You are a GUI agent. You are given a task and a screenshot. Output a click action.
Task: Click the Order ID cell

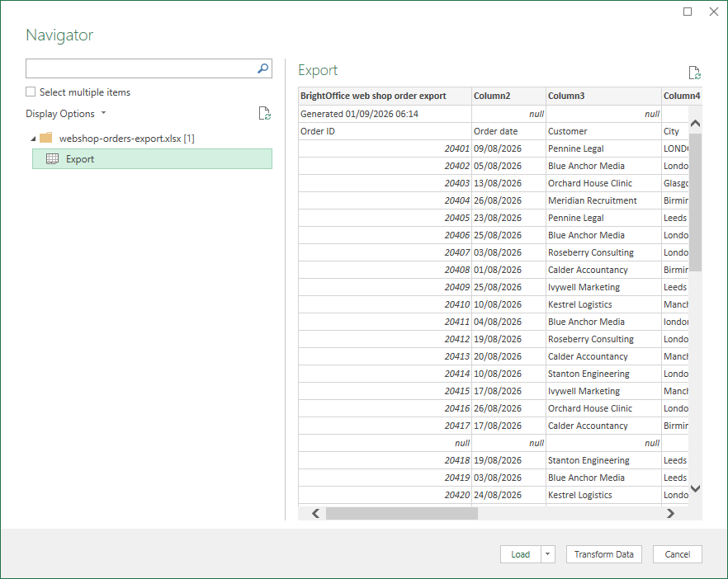coord(385,131)
